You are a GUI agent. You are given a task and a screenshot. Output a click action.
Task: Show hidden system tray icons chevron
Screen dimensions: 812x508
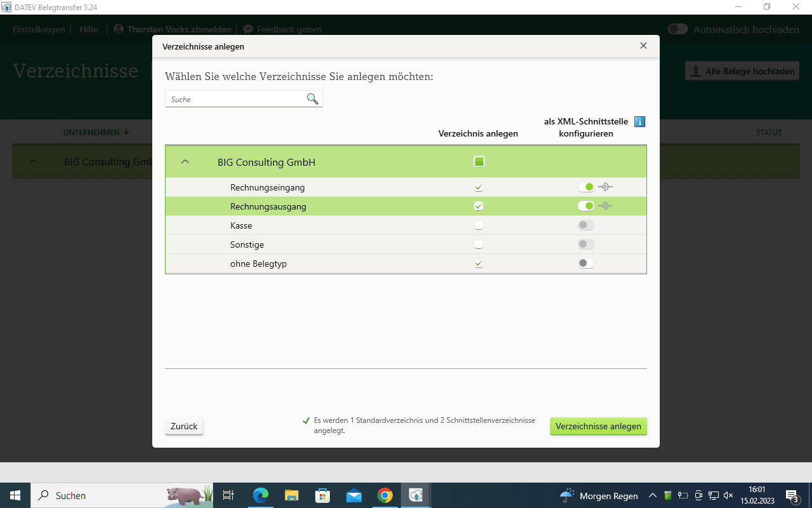point(652,495)
